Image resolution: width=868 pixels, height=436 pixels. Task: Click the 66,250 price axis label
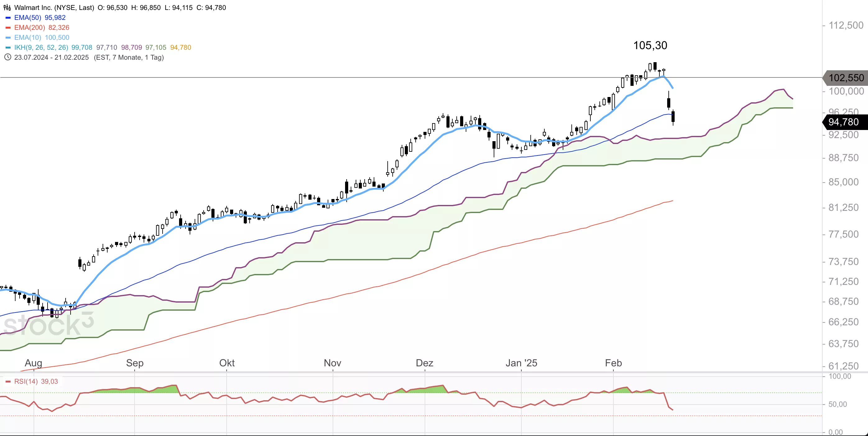[844, 322]
